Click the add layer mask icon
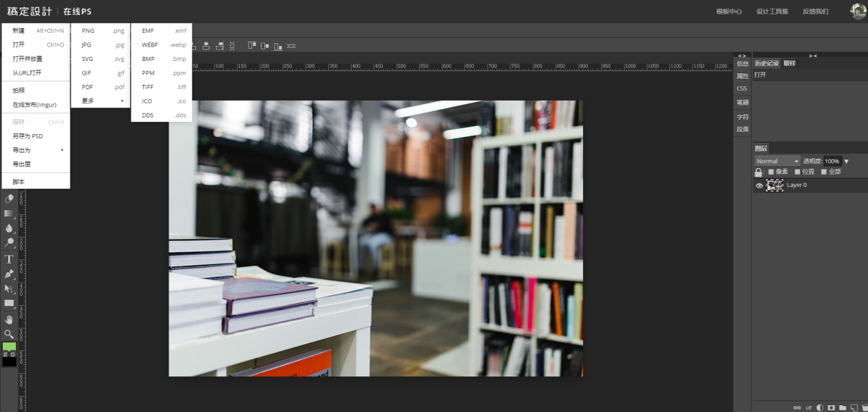Image resolution: width=868 pixels, height=412 pixels. [x=831, y=407]
